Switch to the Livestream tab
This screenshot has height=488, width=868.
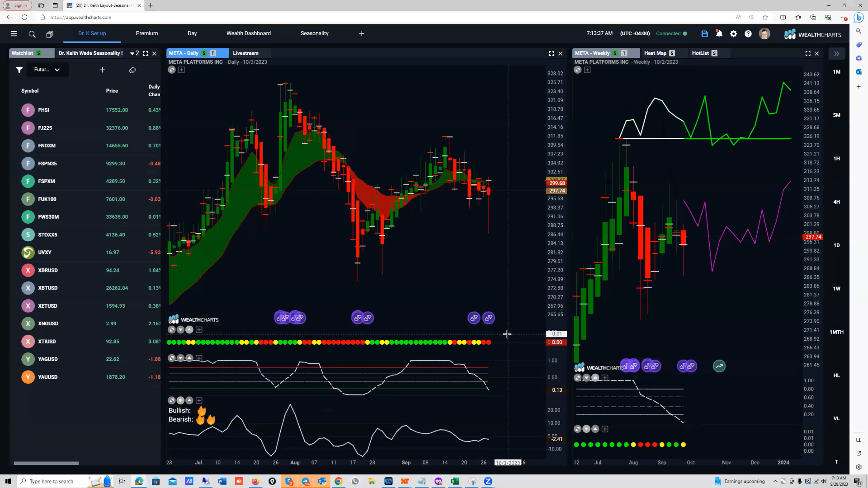pos(245,53)
